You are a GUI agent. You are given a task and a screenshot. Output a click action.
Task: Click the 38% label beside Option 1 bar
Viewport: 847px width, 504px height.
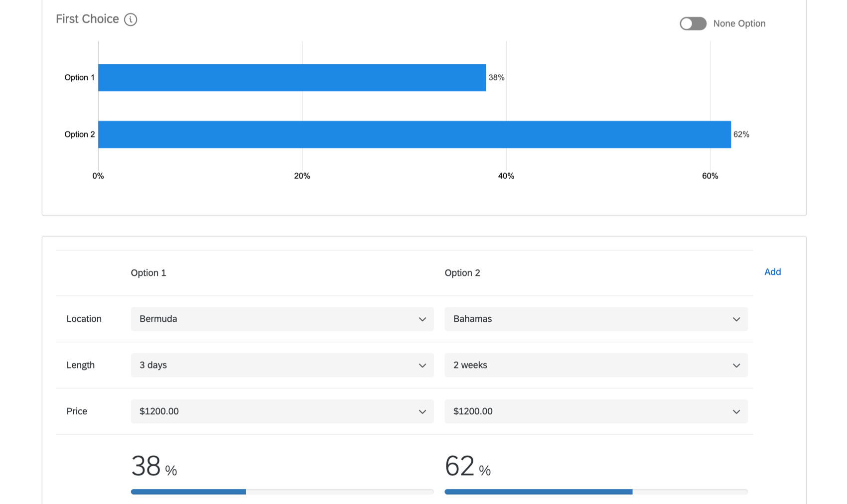[496, 77]
